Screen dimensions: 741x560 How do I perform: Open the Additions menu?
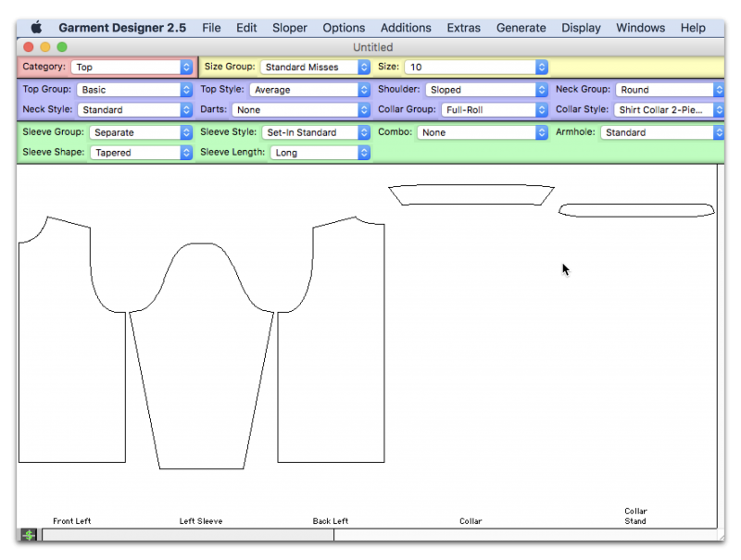[406, 28]
